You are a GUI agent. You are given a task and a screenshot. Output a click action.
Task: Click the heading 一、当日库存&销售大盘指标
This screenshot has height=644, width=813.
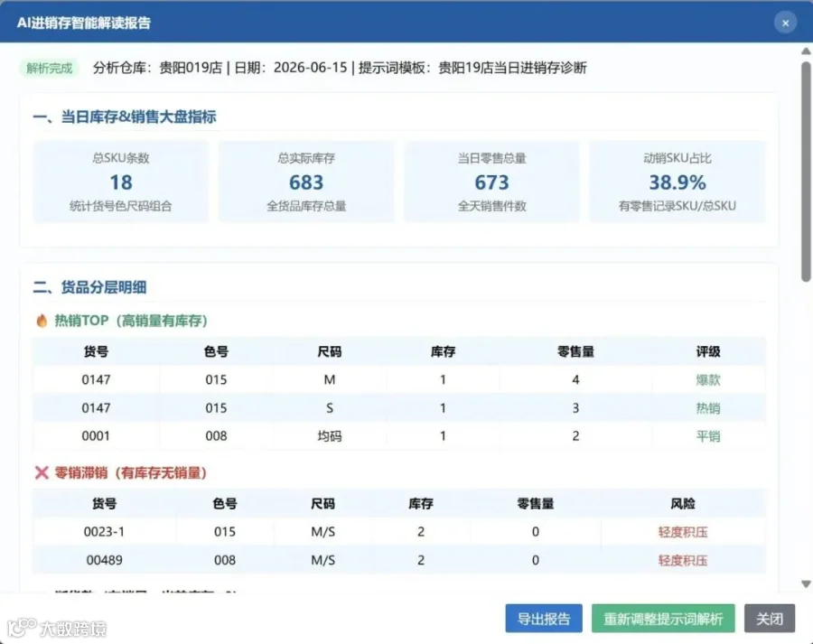[125, 117]
